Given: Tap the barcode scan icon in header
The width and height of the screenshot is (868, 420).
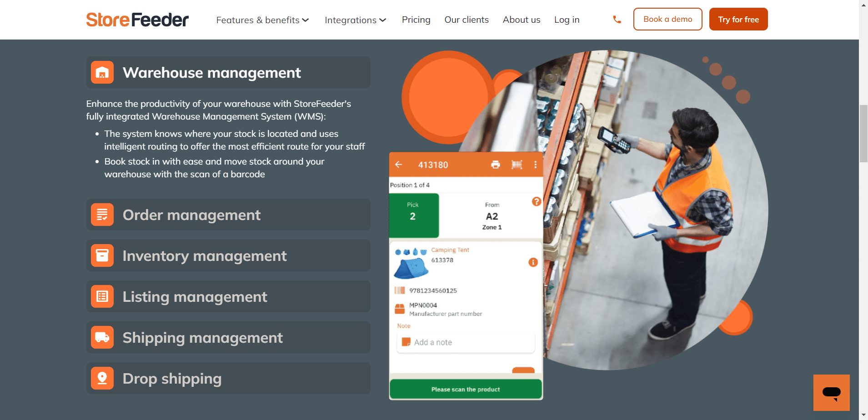Looking at the screenshot, I should coord(517,165).
